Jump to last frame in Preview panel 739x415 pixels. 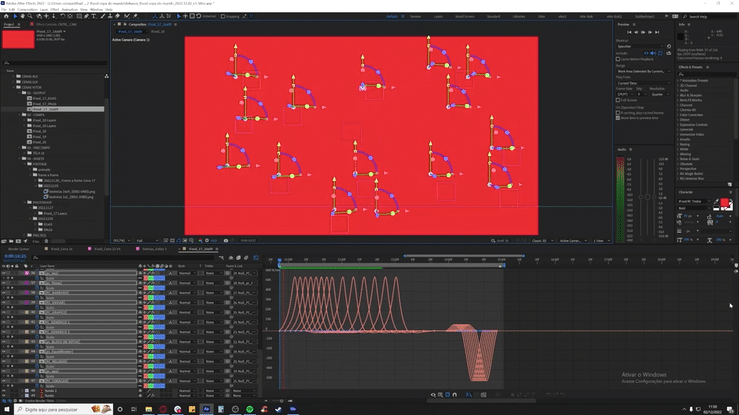657,32
